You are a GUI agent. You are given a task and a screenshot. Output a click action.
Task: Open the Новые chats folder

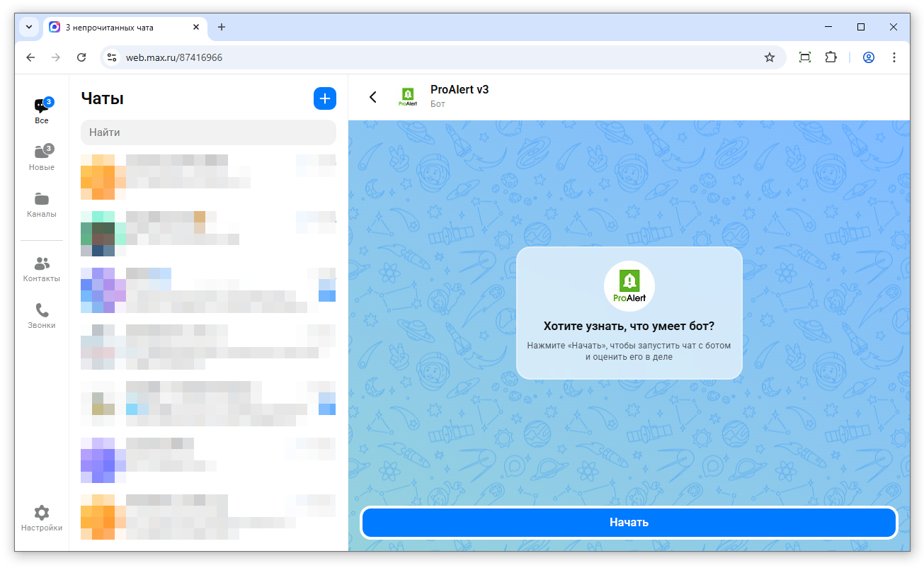[x=42, y=157]
